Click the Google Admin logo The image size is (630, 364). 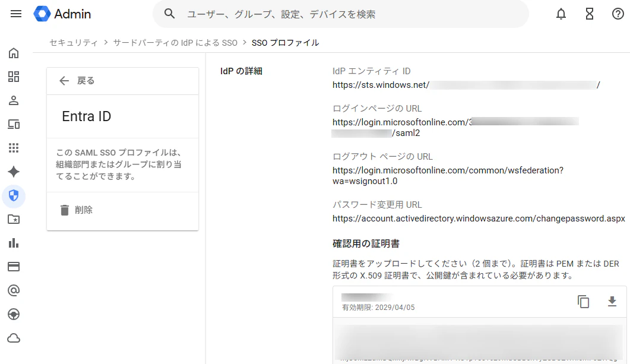[x=62, y=14]
